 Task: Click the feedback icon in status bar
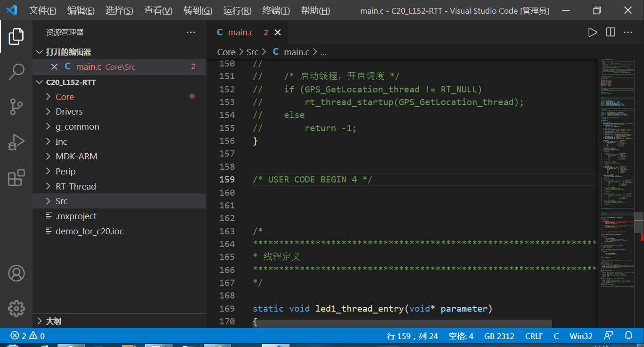[x=609, y=336]
